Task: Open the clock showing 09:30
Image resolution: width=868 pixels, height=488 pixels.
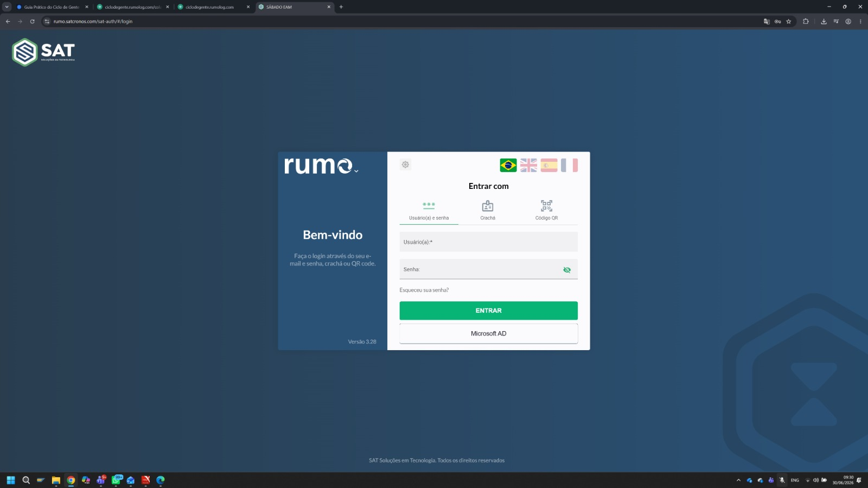Action: pos(843,480)
